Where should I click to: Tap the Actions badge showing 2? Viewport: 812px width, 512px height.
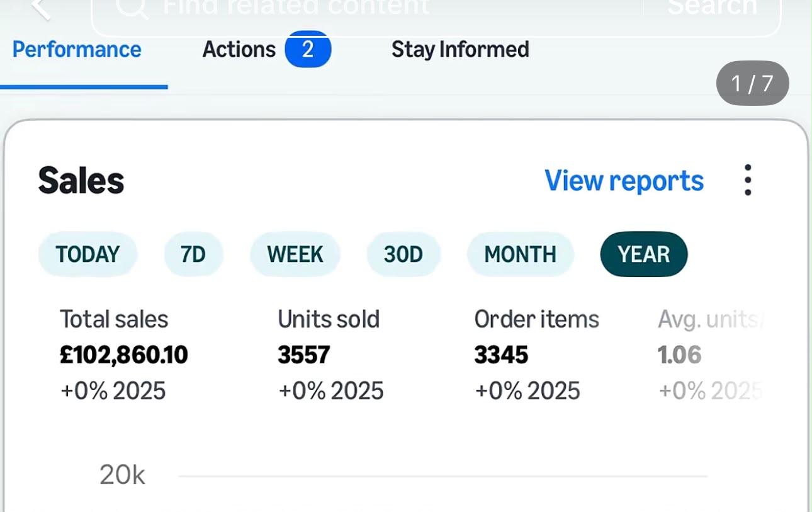(308, 49)
